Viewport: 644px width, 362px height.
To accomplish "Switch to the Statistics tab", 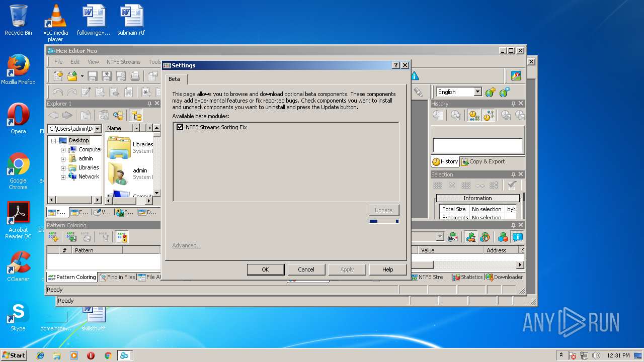I will tap(468, 277).
